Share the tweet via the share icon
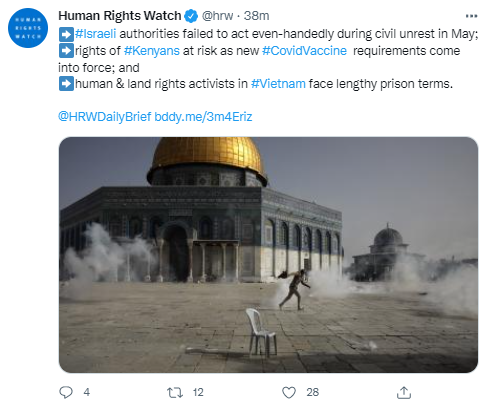491x405 pixels. tap(404, 392)
